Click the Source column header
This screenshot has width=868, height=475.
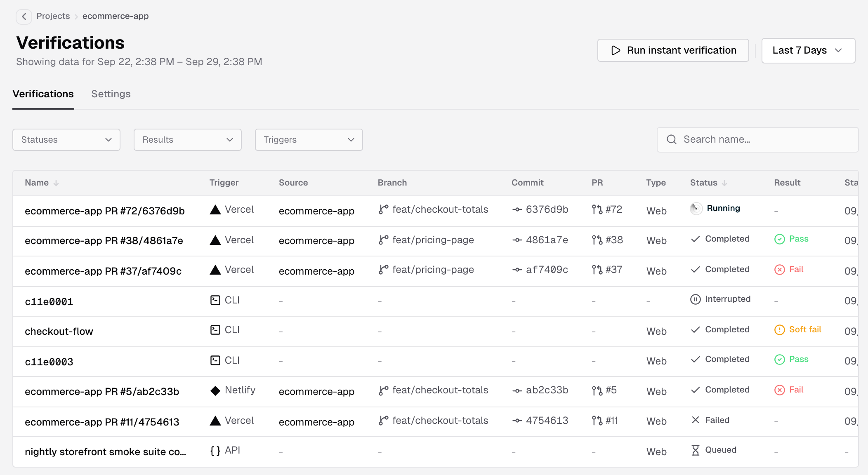[293, 183]
